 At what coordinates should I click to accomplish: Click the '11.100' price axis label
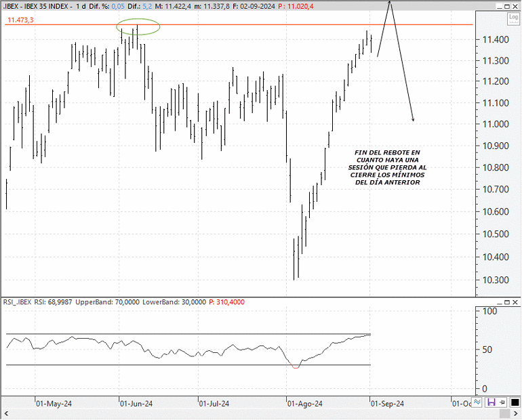496,103
